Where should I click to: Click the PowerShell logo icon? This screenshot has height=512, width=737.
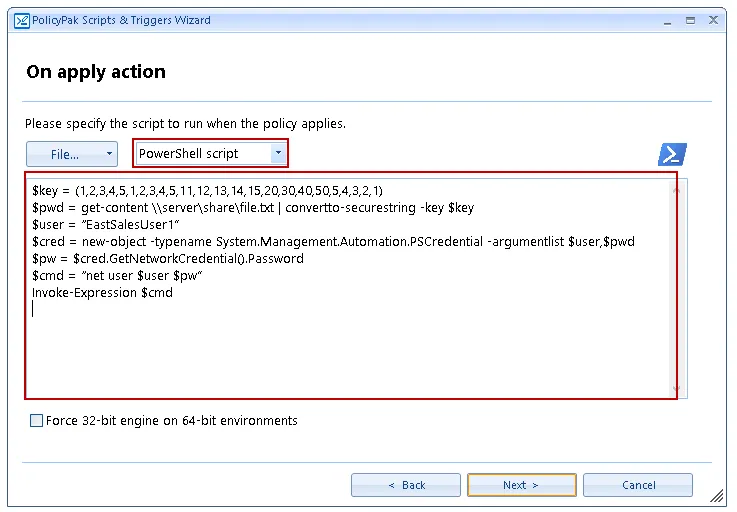tap(672, 154)
